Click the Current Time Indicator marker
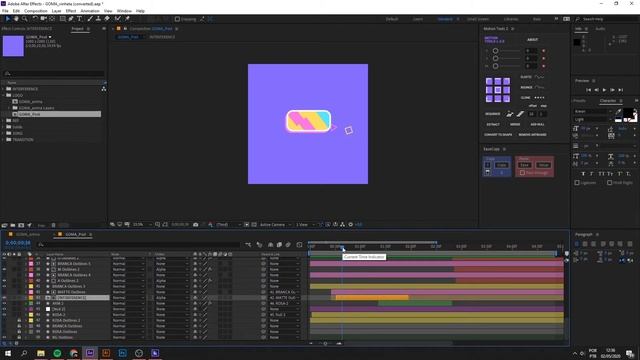640x360 pixels. tap(342, 247)
